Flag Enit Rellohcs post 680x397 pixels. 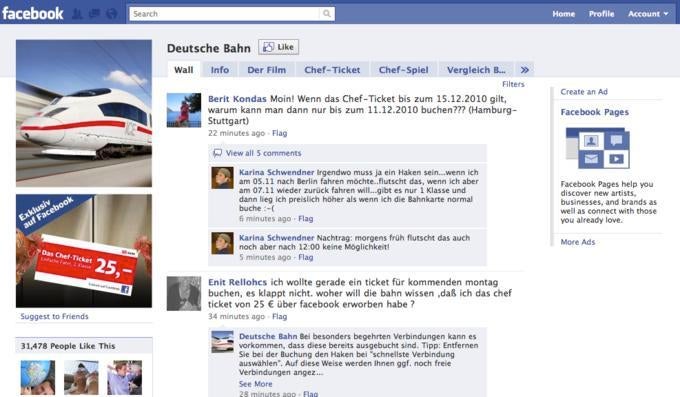(x=279, y=316)
